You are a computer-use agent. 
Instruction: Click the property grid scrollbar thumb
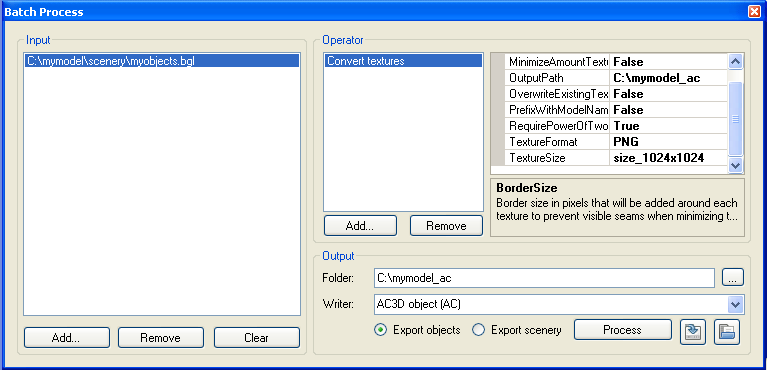[735, 118]
